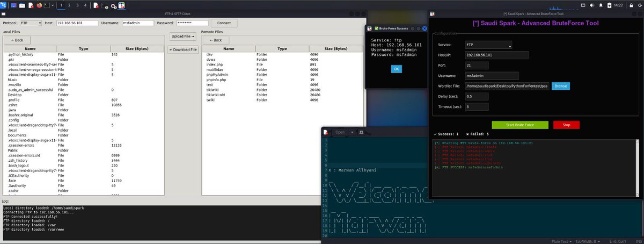Switch to workspace 2
The height and width of the screenshot is (244, 644).
point(69,5)
